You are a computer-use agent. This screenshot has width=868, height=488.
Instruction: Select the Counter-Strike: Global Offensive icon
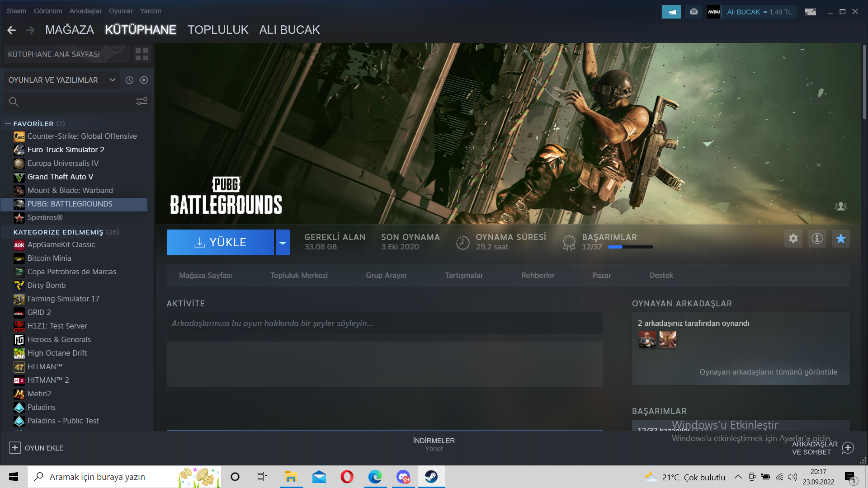point(19,136)
